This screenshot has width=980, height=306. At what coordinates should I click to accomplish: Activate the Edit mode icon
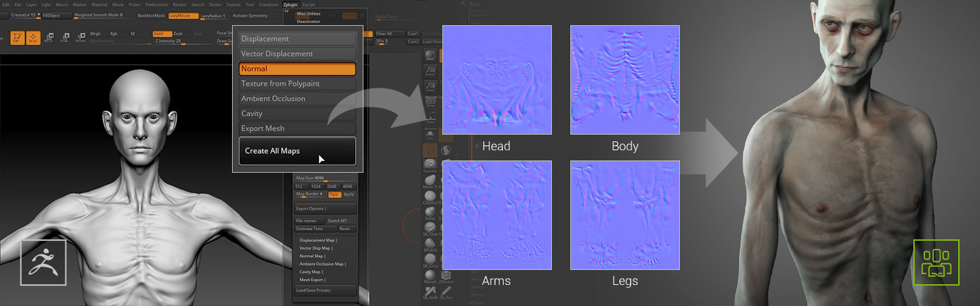click(x=16, y=37)
